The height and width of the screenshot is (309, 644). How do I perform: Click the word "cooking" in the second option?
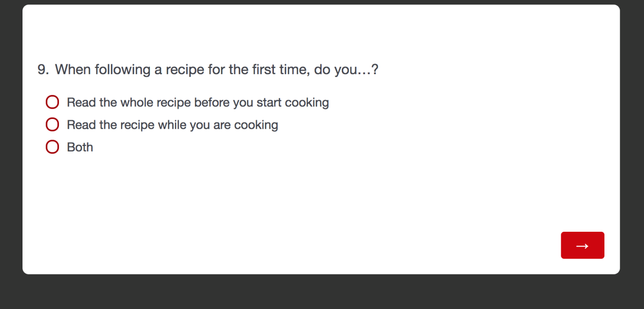tap(256, 124)
